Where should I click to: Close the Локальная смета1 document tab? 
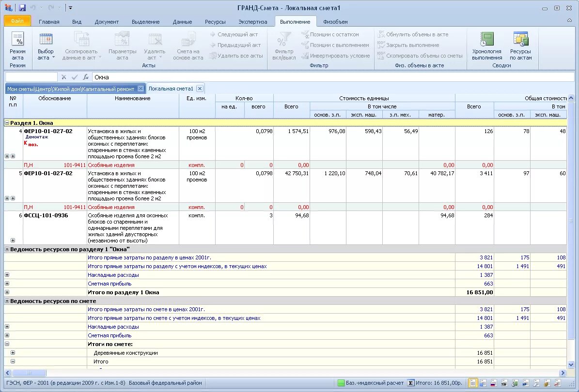[200, 89]
